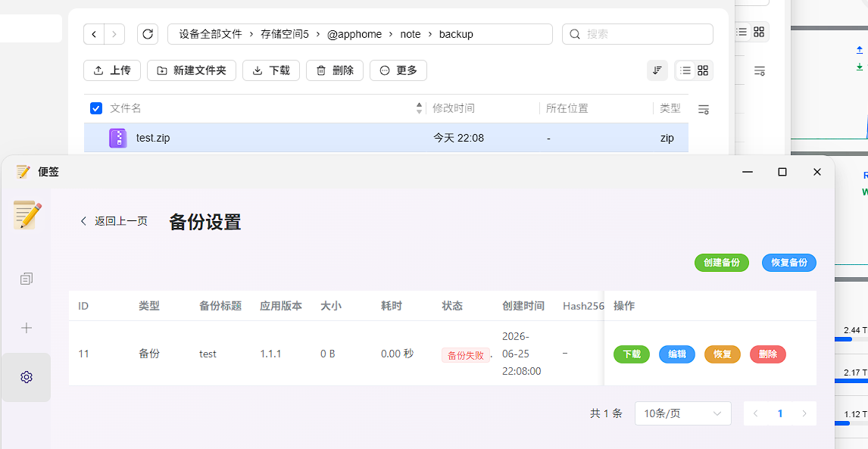Open the notes list icon in the sidebar
Viewport: 868px width, 449px height.
coord(26,279)
